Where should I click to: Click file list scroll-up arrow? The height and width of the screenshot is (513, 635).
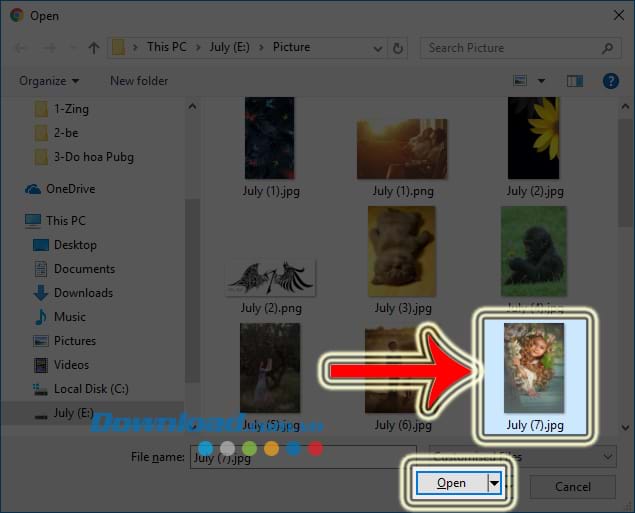click(x=625, y=106)
